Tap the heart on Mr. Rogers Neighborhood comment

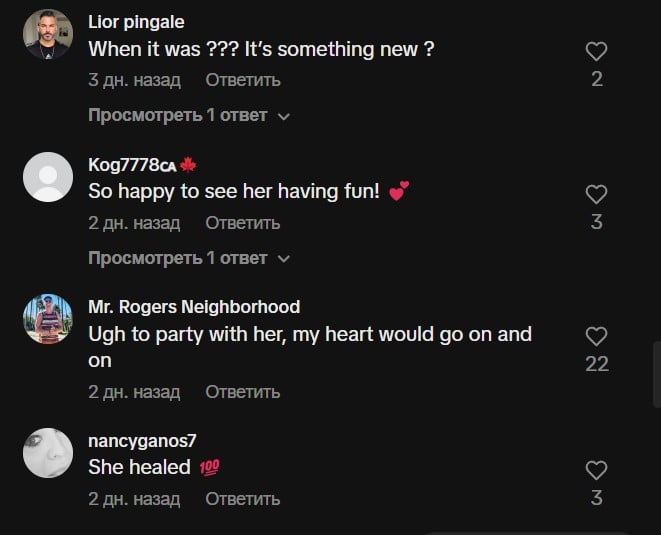(596, 336)
